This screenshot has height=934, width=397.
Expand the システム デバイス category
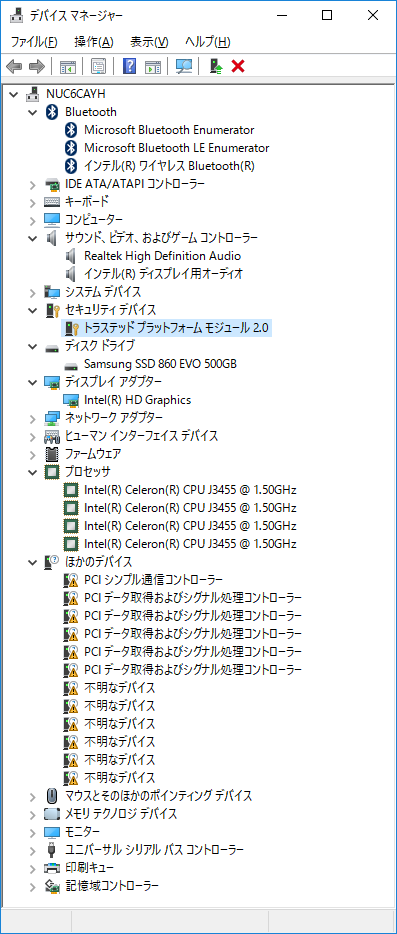tap(33, 292)
